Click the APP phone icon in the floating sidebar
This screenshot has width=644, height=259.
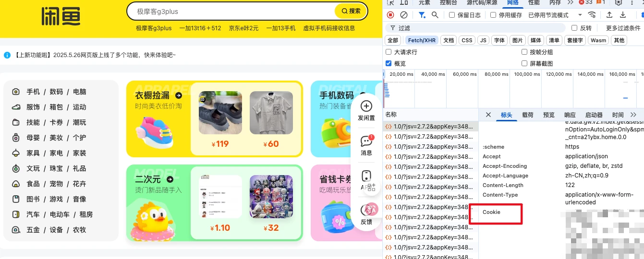tap(366, 176)
